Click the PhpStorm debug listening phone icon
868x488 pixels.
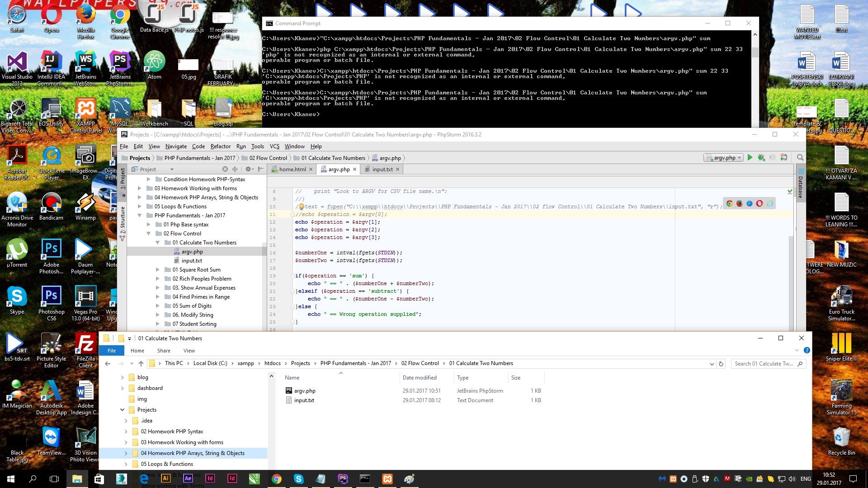[x=784, y=158]
